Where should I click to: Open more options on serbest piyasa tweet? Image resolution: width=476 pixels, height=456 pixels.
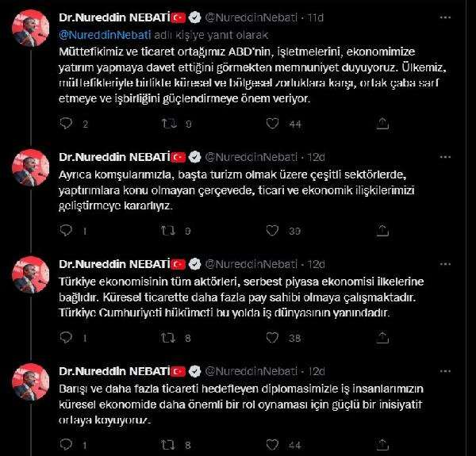445,264
